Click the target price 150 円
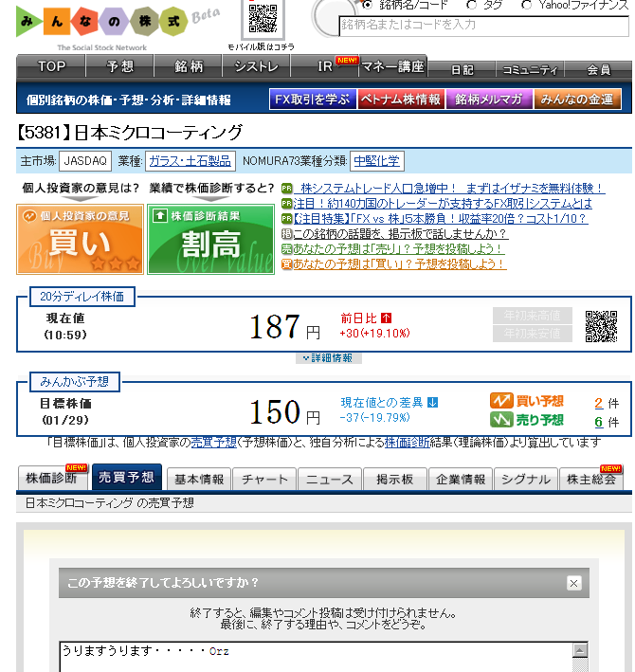 pyautogui.click(x=285, y=412)
